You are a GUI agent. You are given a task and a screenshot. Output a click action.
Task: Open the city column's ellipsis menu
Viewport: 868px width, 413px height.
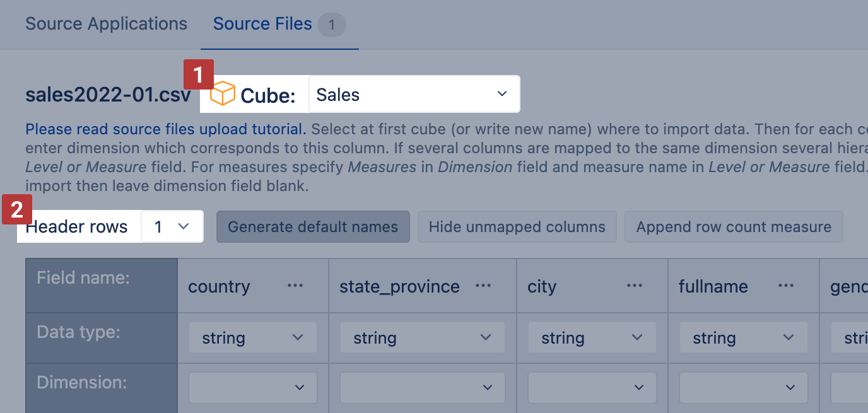coord(633,285)
